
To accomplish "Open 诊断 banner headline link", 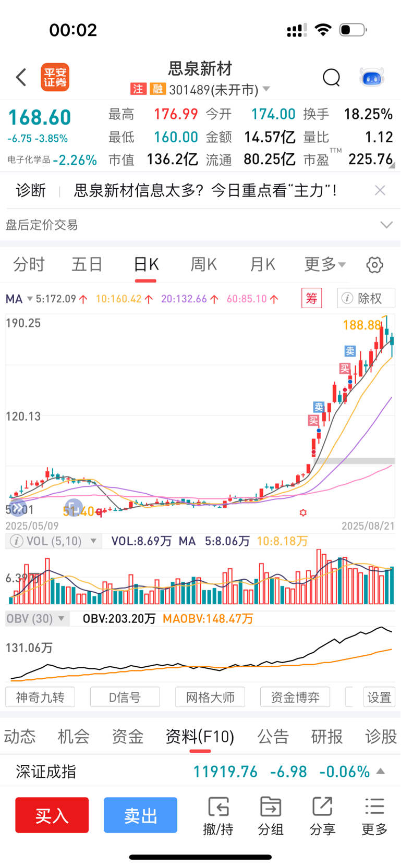I will pos(205,190).
